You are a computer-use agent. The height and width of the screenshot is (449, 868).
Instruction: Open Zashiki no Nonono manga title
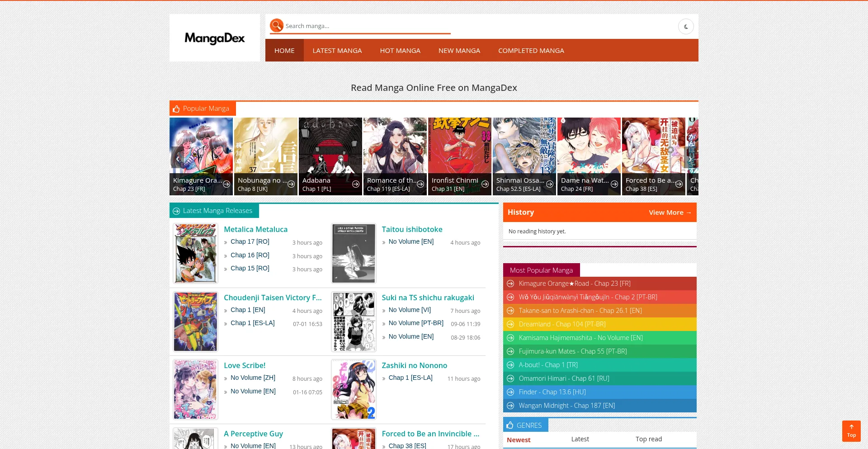(x=414, y=365)
